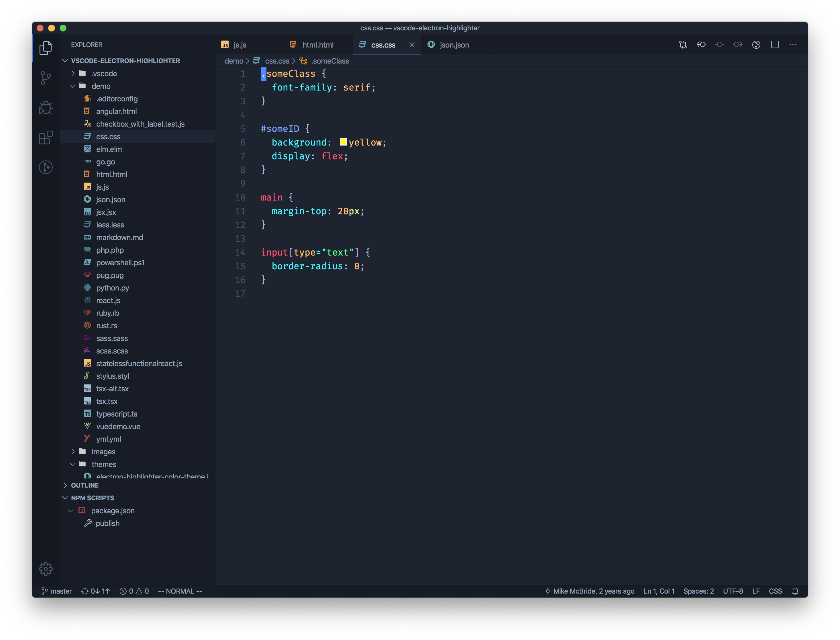This screenshot has width=840, height=640.
Task: Click the Split Editor icon
Action: point(774,45)
